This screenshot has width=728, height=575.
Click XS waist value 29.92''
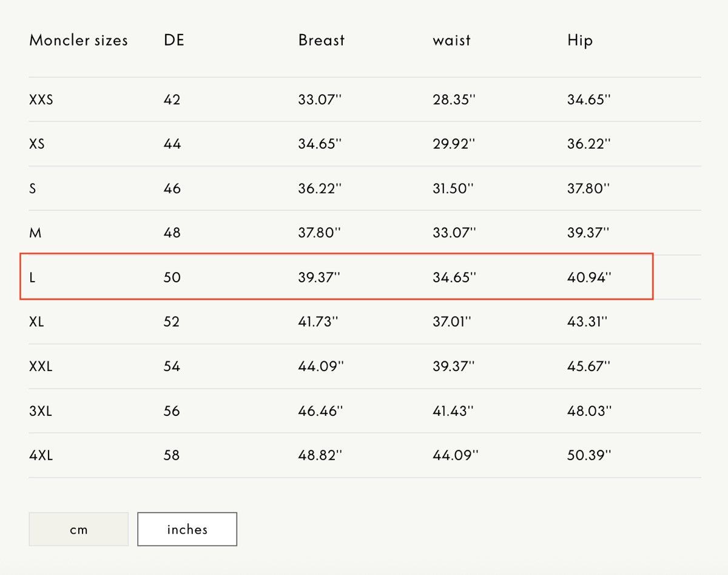(x=454, y=144)
